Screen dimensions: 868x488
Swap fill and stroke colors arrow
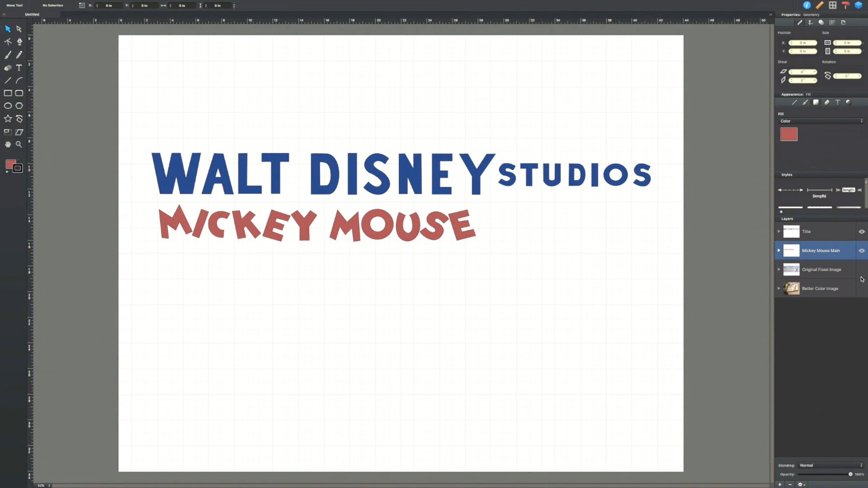tap(20, 160)
